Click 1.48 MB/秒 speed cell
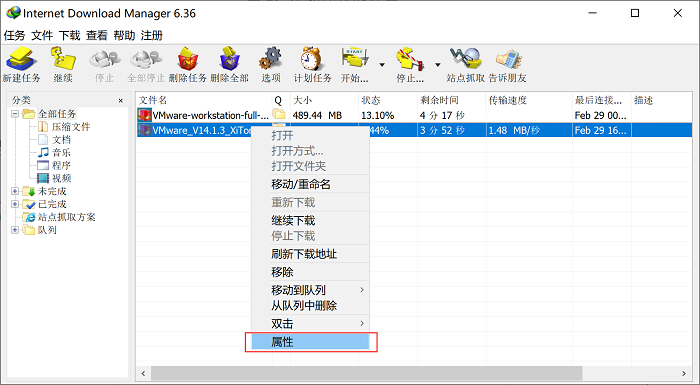 [514, 130]
